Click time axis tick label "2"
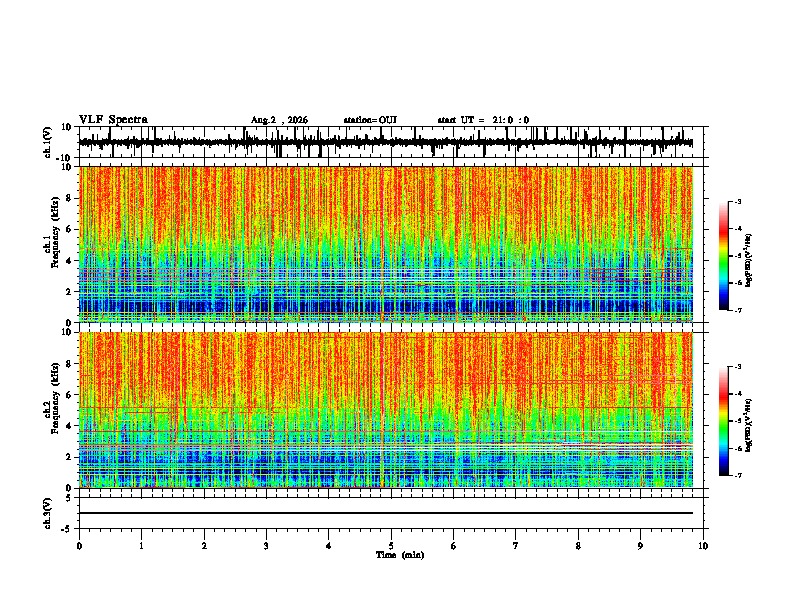 click(204, 546)
